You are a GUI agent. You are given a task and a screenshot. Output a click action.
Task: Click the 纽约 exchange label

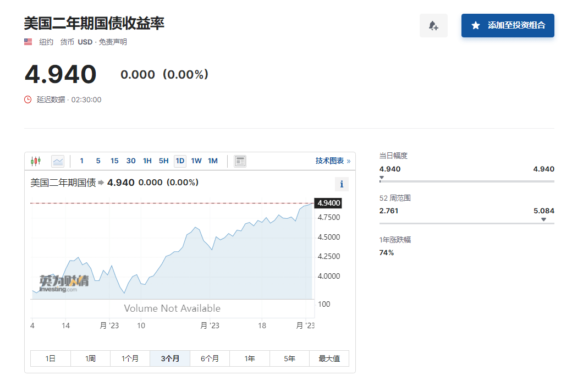(46, 42)
